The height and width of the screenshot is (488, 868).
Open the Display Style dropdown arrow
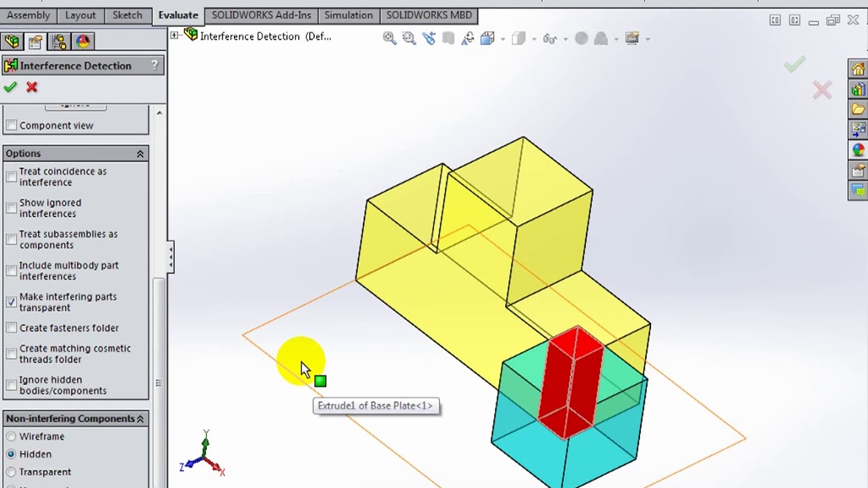click(x=533, y=39)
